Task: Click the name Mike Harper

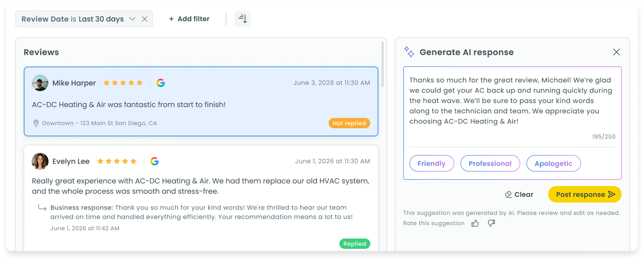Action: pyautogui.click(x=74, y=83)
